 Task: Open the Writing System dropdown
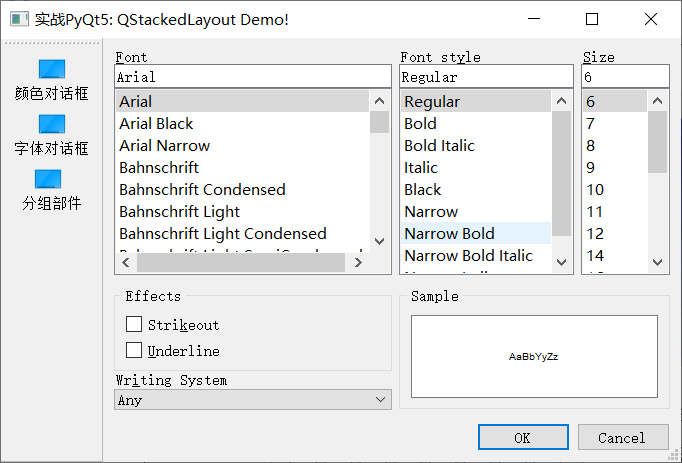pos(253,400)
